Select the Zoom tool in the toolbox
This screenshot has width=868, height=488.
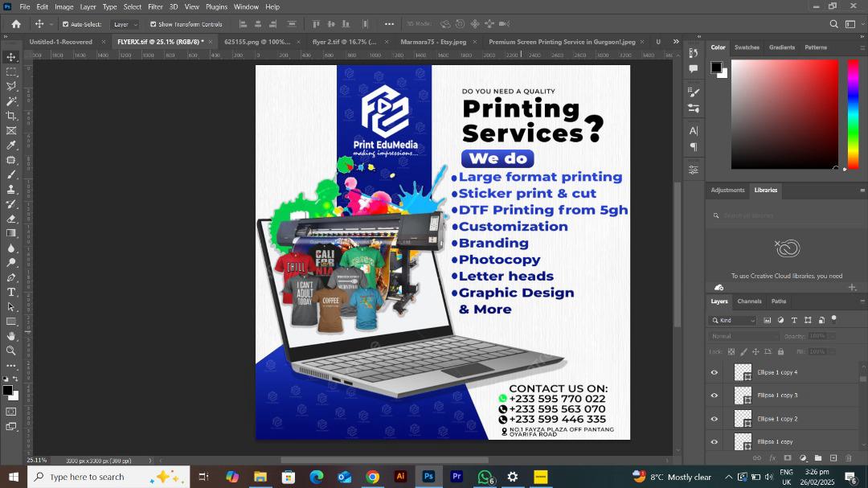(x=11, y=351)
